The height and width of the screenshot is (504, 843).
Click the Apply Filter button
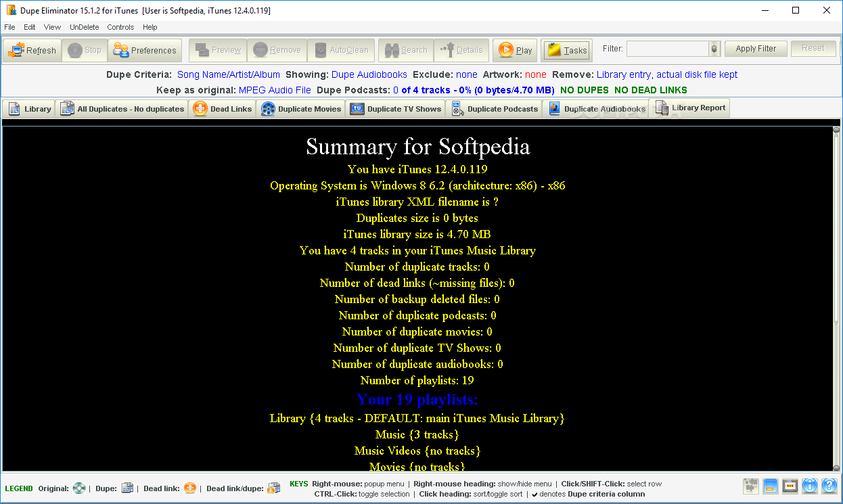[756, 49]
